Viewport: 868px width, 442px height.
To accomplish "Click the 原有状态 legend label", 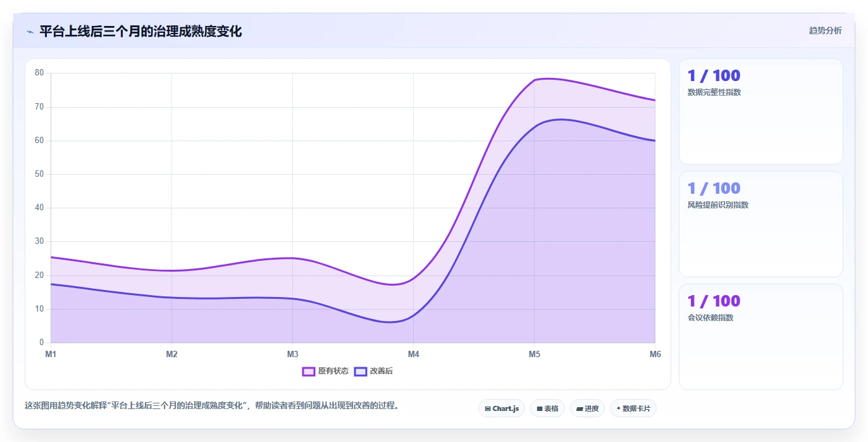I will [333, 371].
